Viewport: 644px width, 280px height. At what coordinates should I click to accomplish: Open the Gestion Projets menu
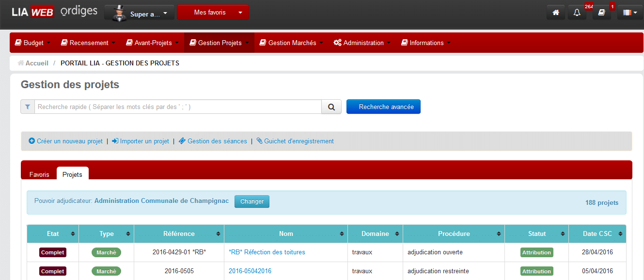[219, 43]
